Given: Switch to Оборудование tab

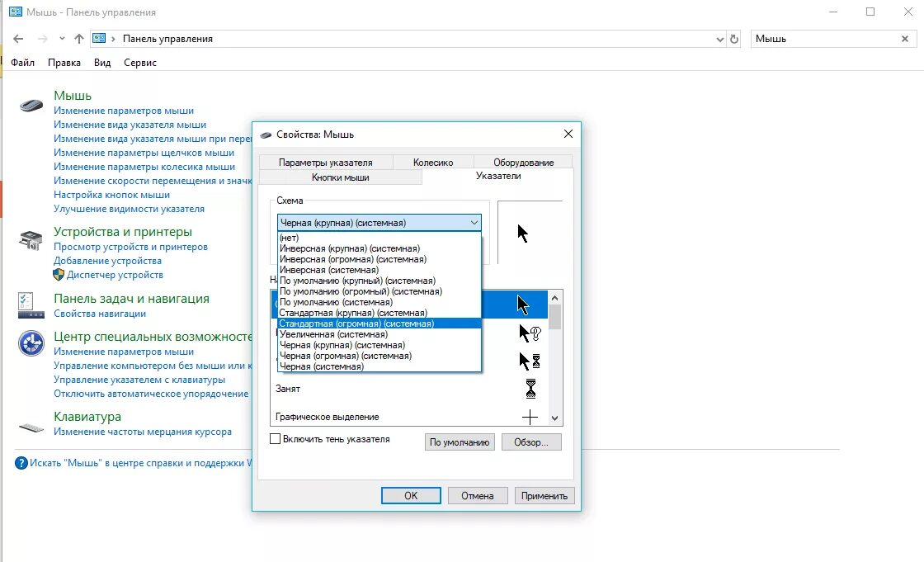Looking at the screenshot, I should [523, 163].
